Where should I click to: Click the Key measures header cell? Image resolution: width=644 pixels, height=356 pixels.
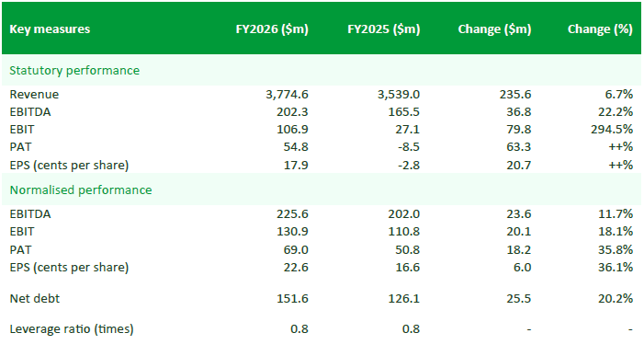(x=50, y=29)
